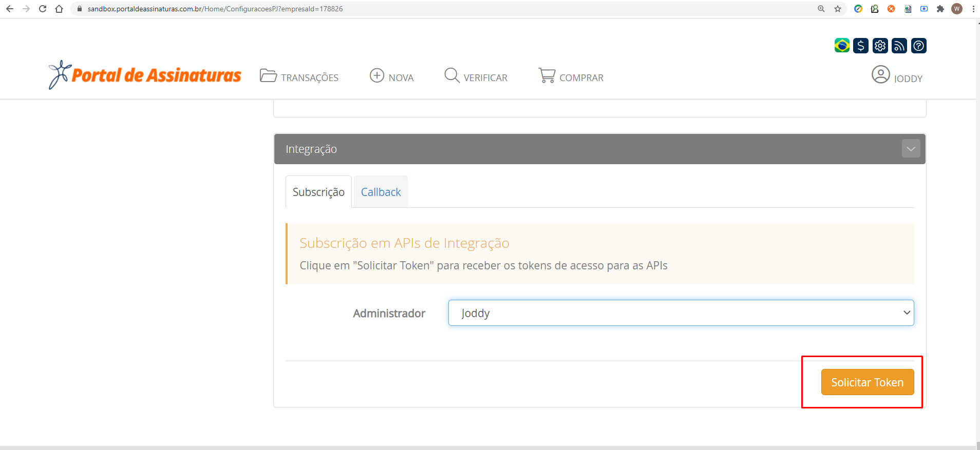Reload the page in the browser
The image size is (980, 450).
(x=43, y=9)
